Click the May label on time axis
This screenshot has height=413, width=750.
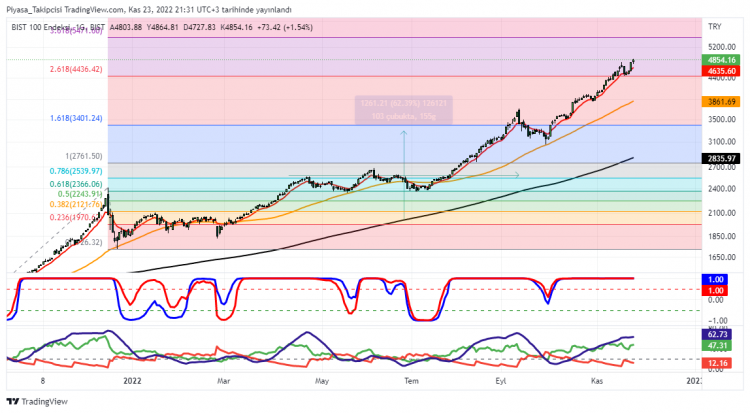pyautogui.click(x=322, y=381)
